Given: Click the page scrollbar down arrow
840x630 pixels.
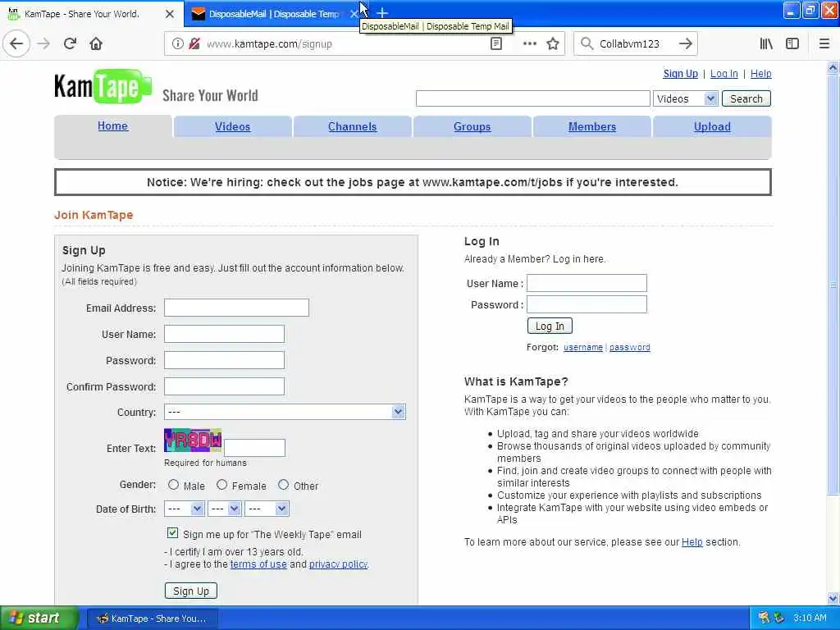Looking at the screenshot, I should coord(833,598).
